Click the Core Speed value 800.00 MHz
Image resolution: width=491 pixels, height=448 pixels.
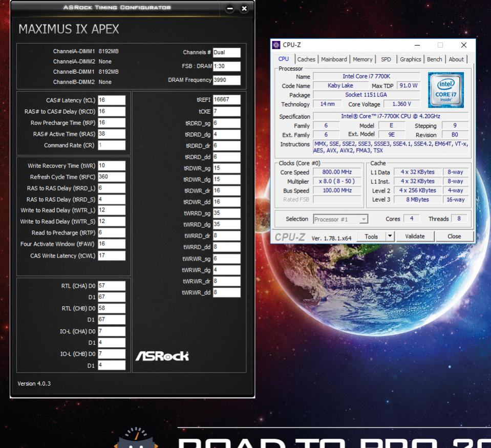pyautogui.click(x=337, y=172)
